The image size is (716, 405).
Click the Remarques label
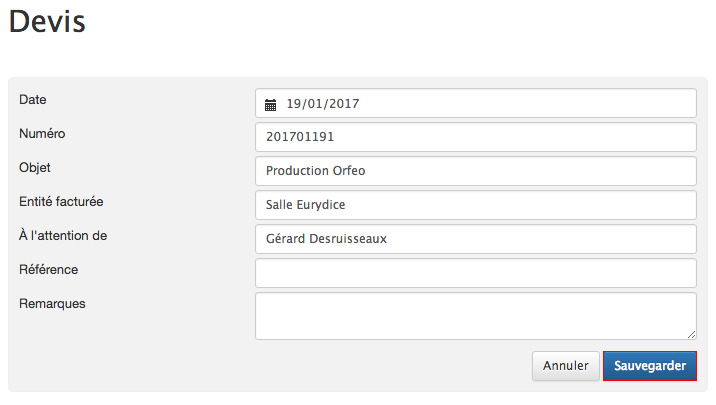click(52, 304)
